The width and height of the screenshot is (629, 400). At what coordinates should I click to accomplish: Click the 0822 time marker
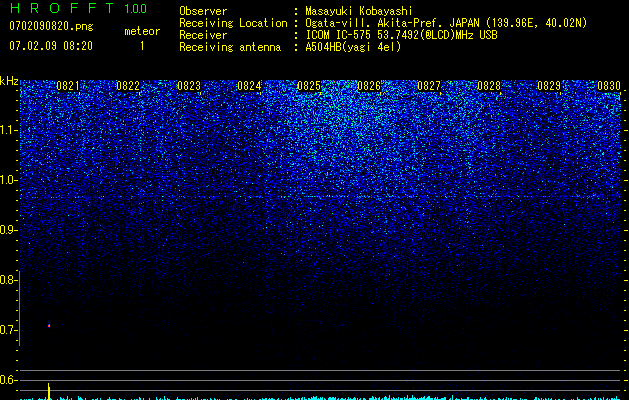click(x=128, y=86)
